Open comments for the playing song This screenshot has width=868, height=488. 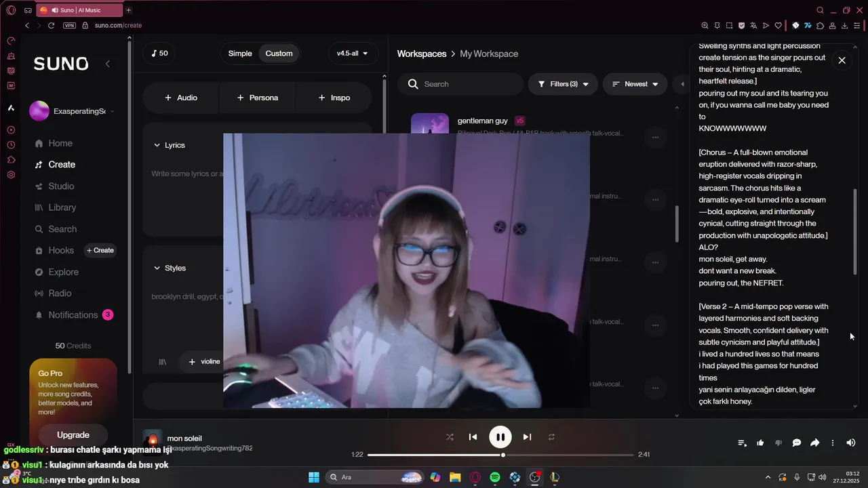coord(797,443)
